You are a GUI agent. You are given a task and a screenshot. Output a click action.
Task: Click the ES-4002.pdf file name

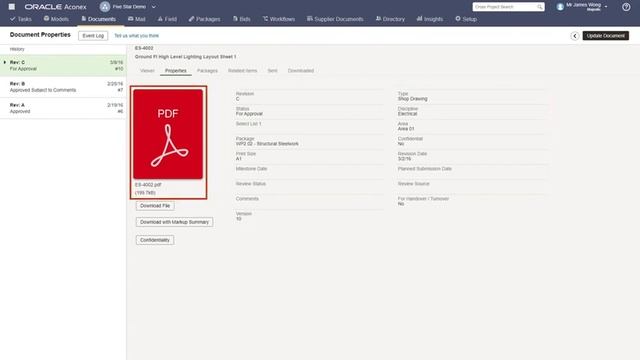[148, 184]
